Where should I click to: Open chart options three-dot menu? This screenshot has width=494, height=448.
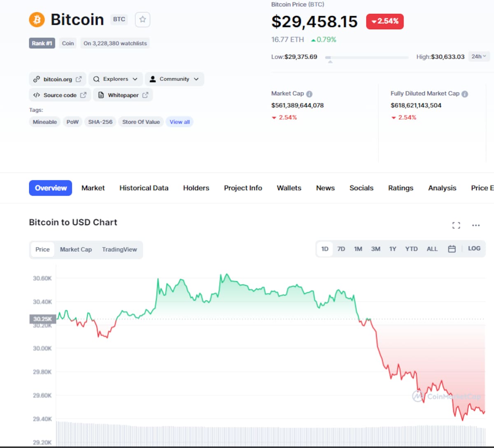tap(476, 225)
